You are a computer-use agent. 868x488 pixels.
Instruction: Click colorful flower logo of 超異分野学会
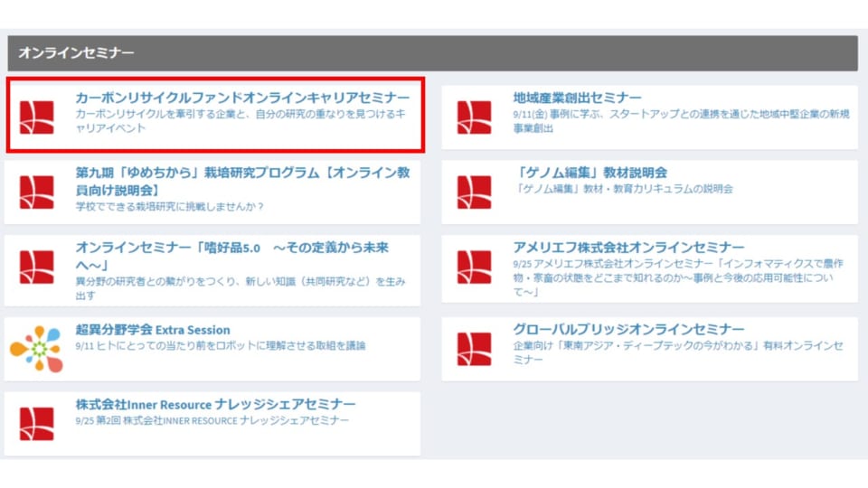coord(37,349)
